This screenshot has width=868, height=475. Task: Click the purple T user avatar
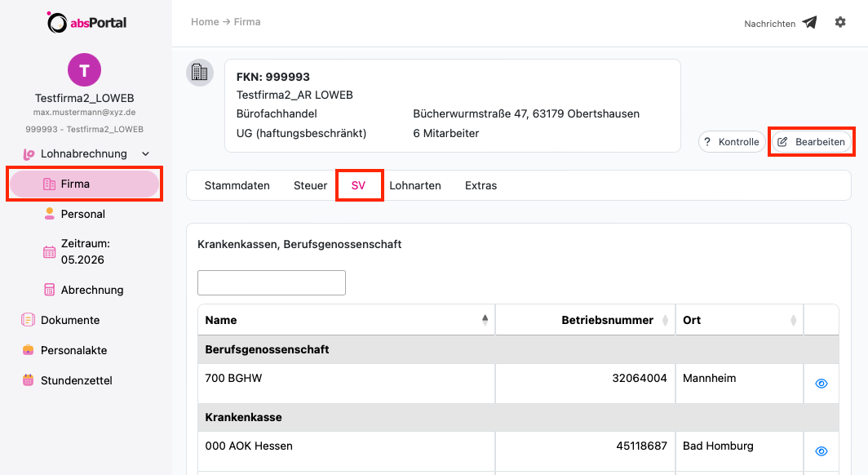click(x=84, y=69)
